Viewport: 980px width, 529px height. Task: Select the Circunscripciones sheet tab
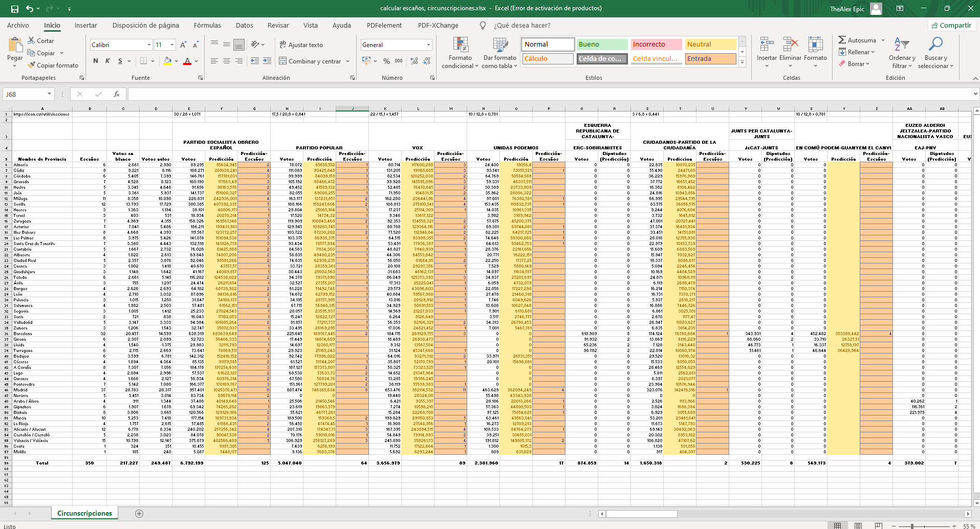(x=84, y=514)
